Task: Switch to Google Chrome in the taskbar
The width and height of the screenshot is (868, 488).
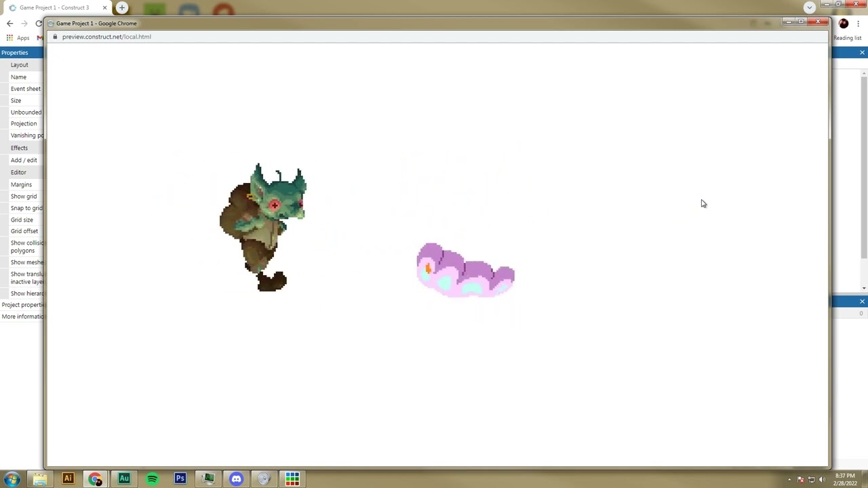Action: 96,479
